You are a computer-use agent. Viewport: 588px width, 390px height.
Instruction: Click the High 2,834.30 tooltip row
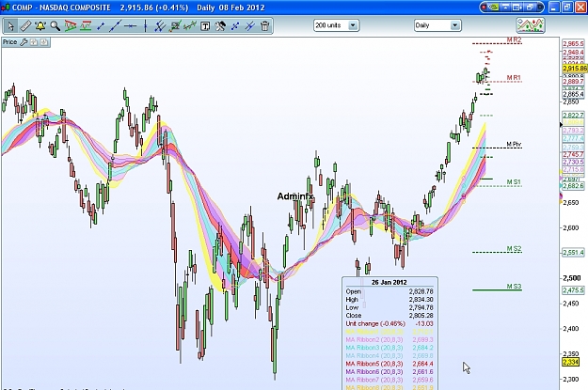[389, 300]
